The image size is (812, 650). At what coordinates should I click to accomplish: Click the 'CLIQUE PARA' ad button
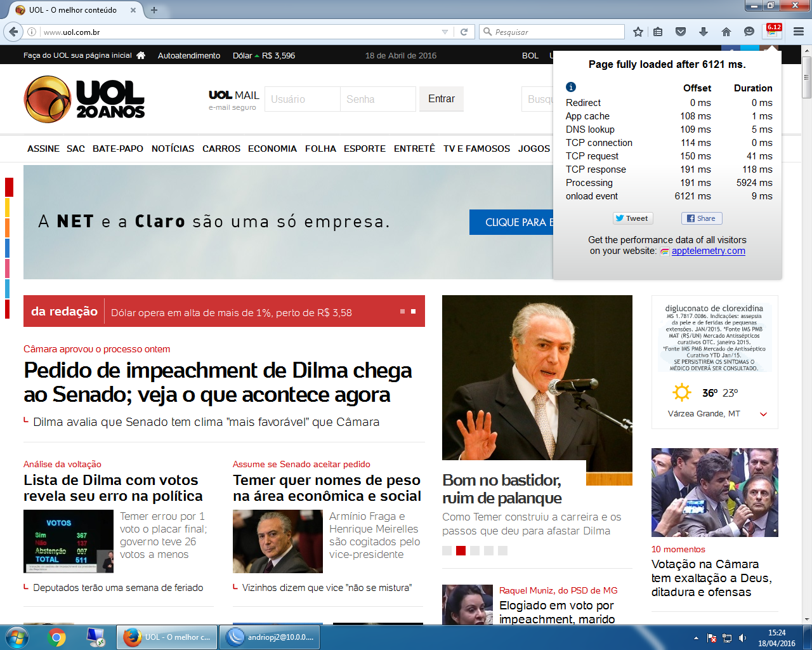(x=512, y=222)
